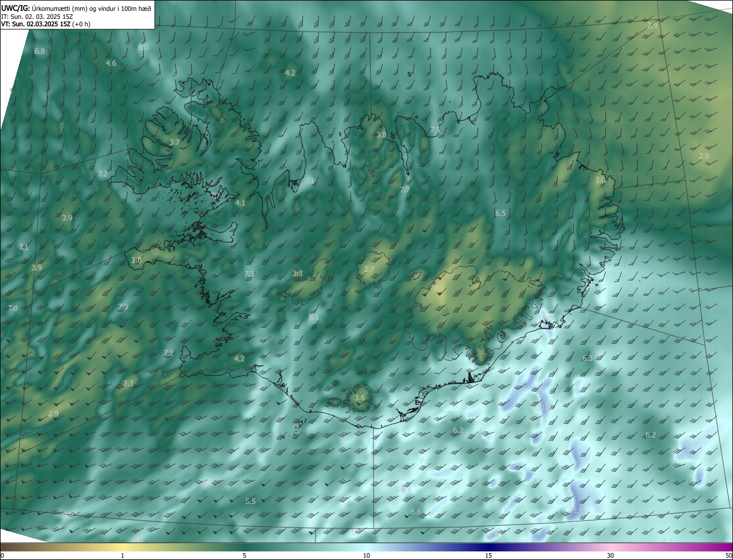Click the 6.8 precipitable water value
The height and width of the screenshot is (560, 733).
point(40,52)
